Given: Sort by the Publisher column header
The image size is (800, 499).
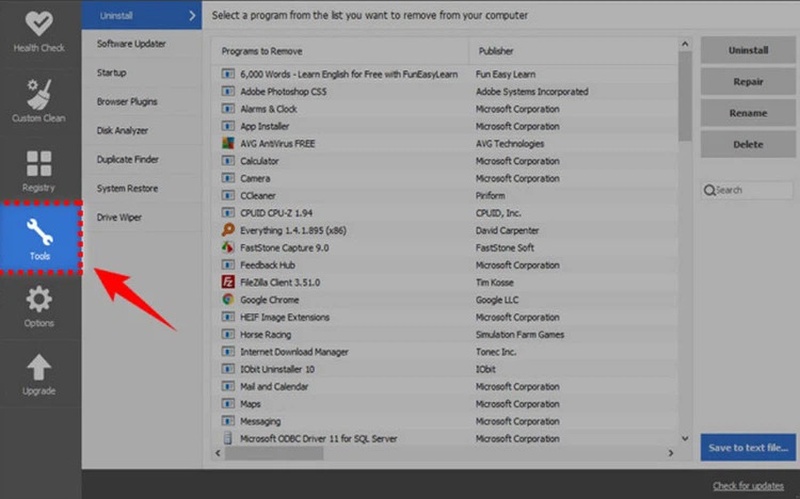Looking at the screenshot, I should click(570, 51).
